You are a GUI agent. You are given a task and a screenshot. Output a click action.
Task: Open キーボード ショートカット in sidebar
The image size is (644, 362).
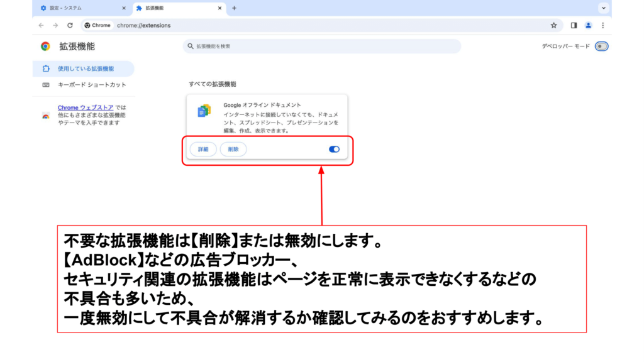92,85
